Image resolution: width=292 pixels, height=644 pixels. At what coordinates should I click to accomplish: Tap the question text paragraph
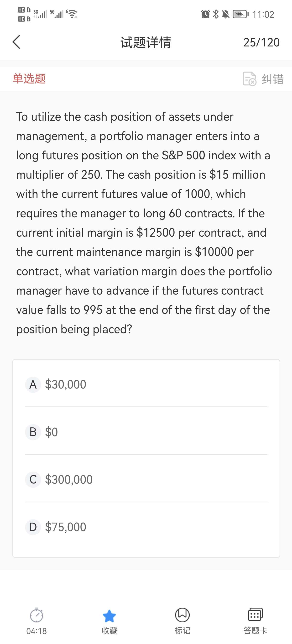coord(144,223)
